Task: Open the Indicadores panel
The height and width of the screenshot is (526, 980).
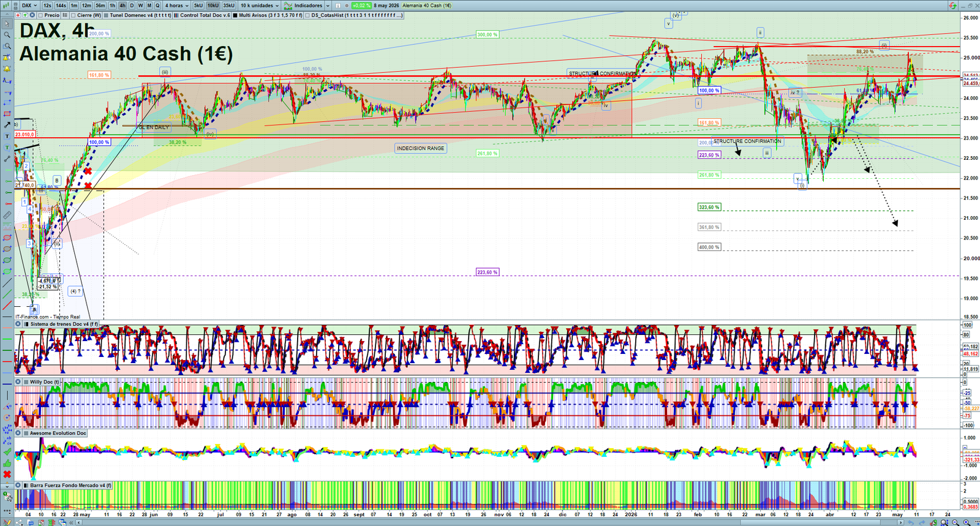Action: pos(304,6)
